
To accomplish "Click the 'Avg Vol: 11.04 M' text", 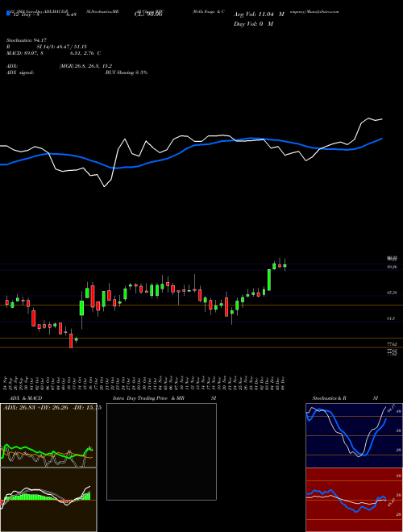I will tap(259, 15).
